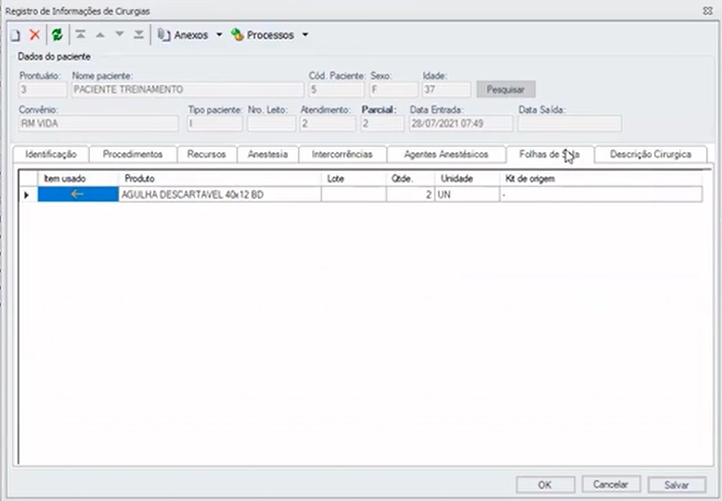Click the Anexos attachments button

coord(183,35)
